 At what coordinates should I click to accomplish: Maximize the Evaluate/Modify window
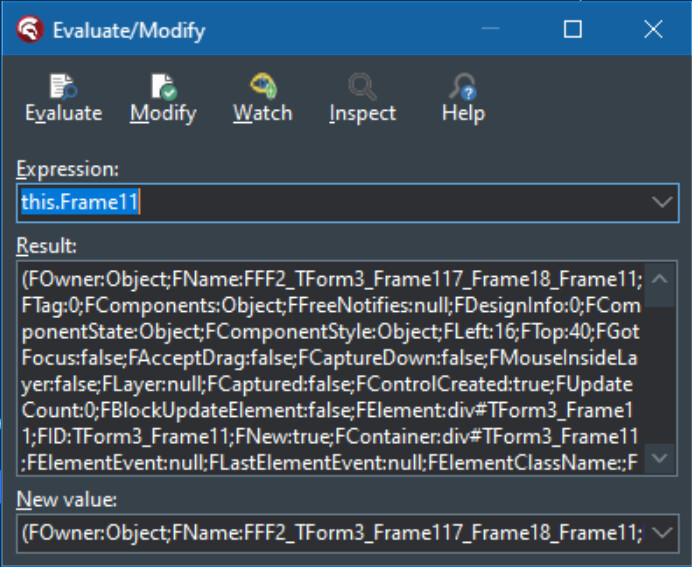click(572, 30)
